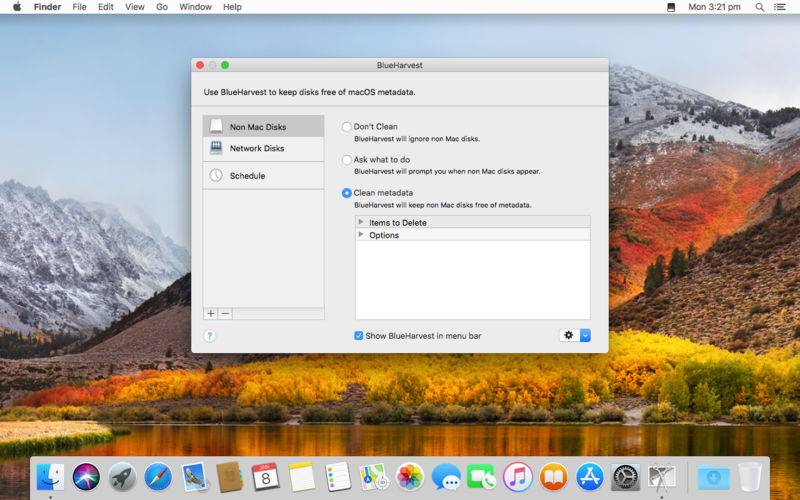The height and width of the screenshot is (500, 800).
Task: Open the Go menu in menu bar
Action: click(x=161, y=7)
